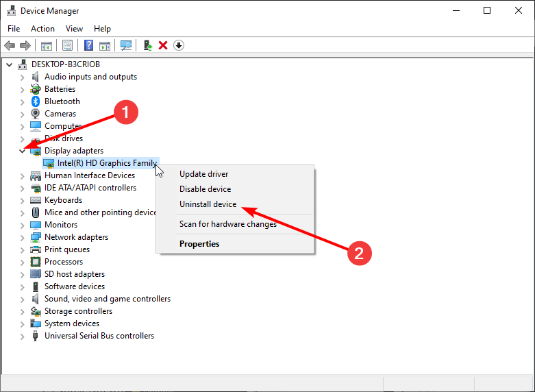Screen dimensions: 535x392
Task: Select Uninstall device in context menu
Action: point(235,204)
